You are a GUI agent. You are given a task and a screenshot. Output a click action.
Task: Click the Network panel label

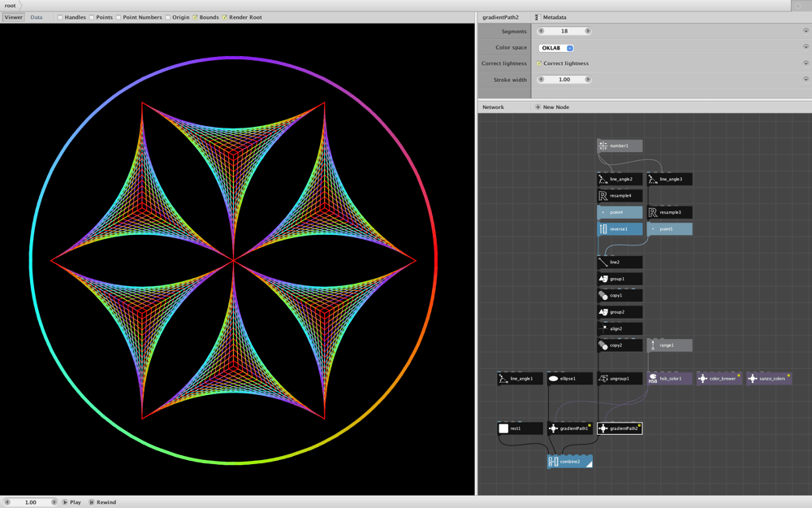[x=493, y=106]
